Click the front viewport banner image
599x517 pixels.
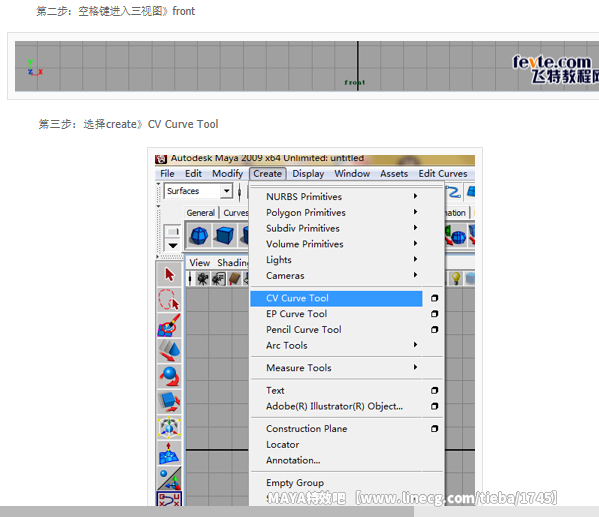click(x=307, y=66)
